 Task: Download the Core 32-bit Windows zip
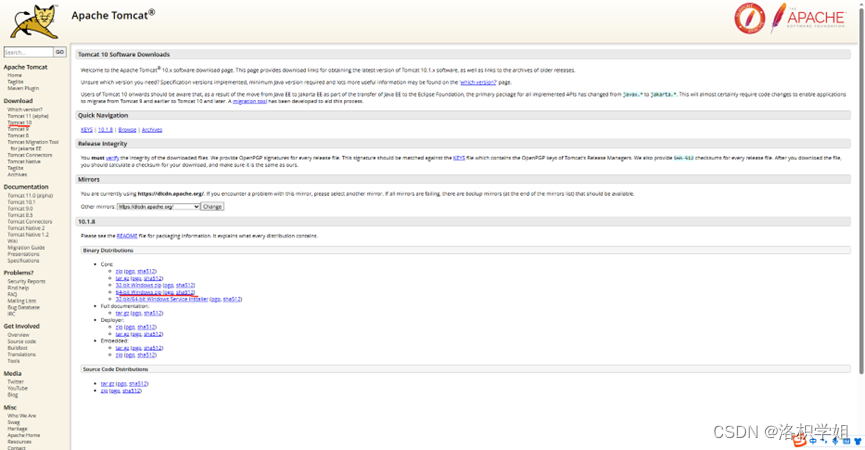[138, 286]
